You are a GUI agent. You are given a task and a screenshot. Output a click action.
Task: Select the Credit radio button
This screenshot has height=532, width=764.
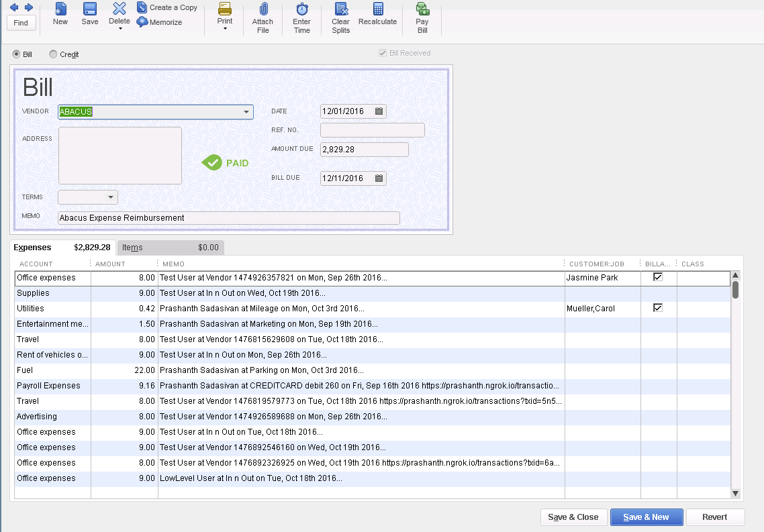tap(53, 54)
